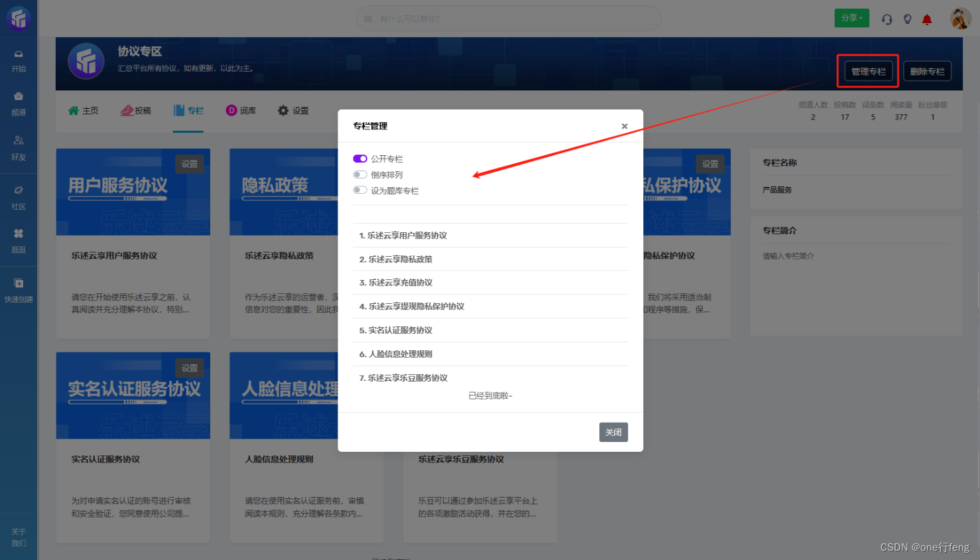Switch to the 设置 tab
980x560 pixels.
293,111
